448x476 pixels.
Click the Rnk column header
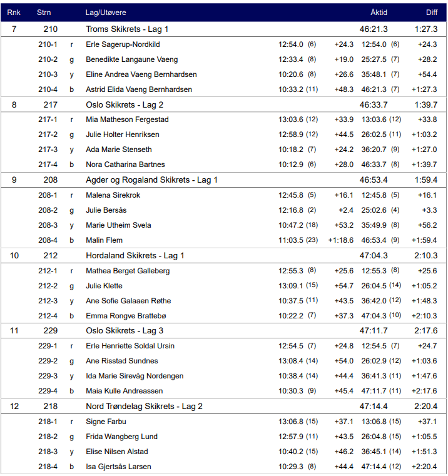pos(14,13)
